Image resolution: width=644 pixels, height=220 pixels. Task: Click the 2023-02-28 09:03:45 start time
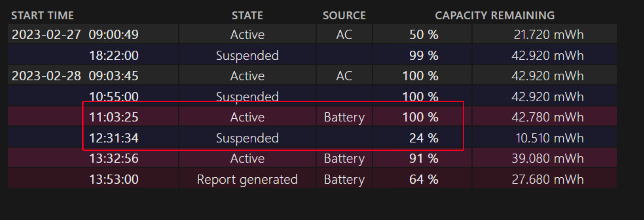[75, 76]
